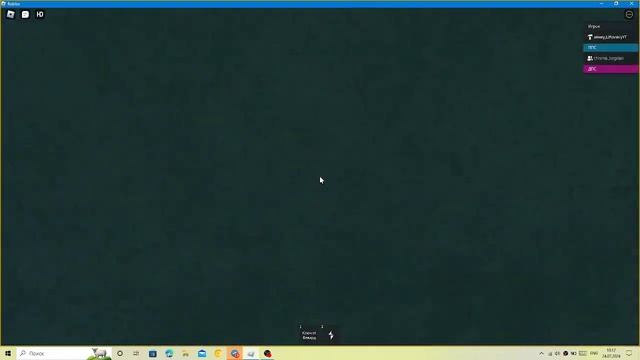Open the volume speaker tray icon

point(557,353)
